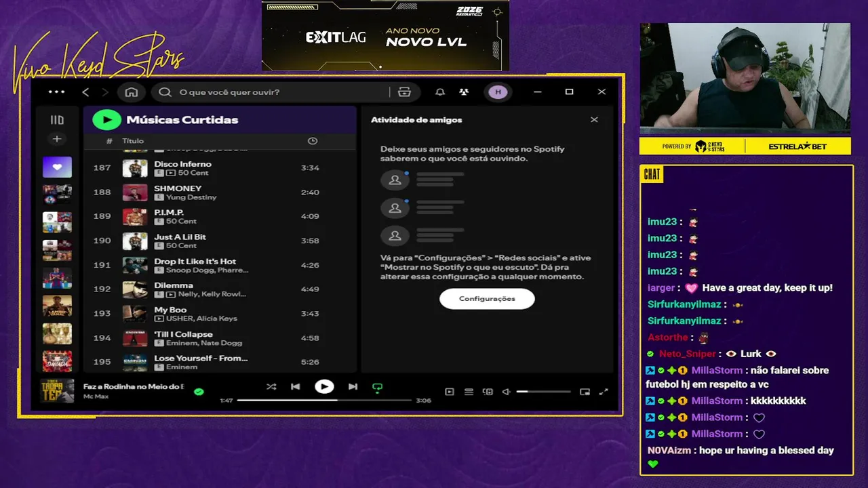Open now playing title 'Faz a Rodinha no Meio do'
This screenshot has width=868, height=488.
[134, 386]
